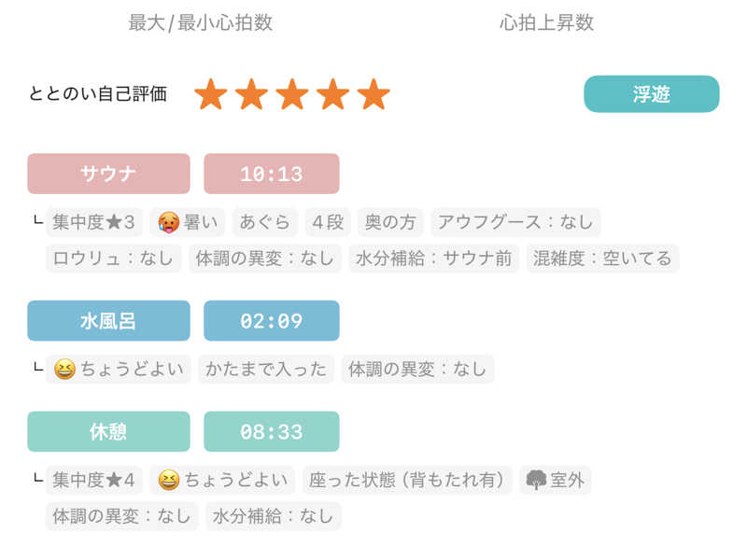The height and width of the screenshot is (560, 747).
Task: Click the かたまで入った tag
Action: click(266, 369)
